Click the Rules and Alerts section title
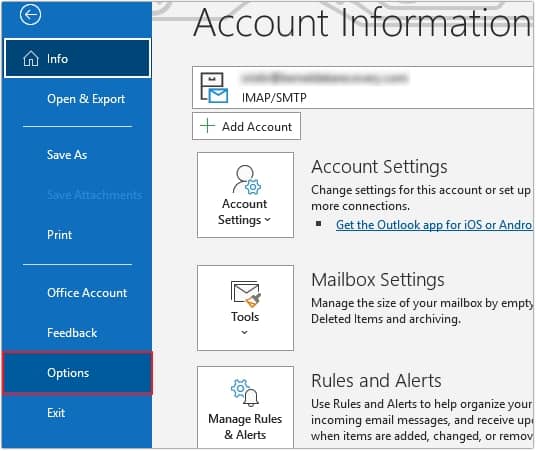536x451 pixels. point(376,381)
